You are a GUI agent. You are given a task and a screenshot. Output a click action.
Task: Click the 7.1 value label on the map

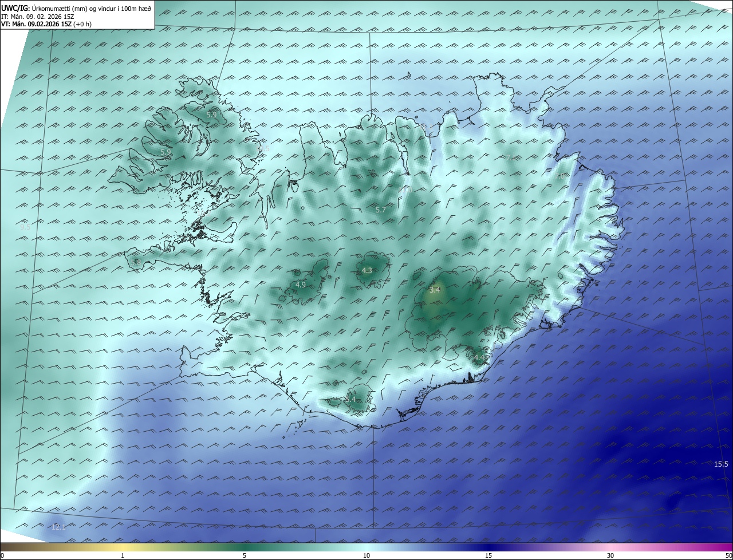tap(510, 157)
